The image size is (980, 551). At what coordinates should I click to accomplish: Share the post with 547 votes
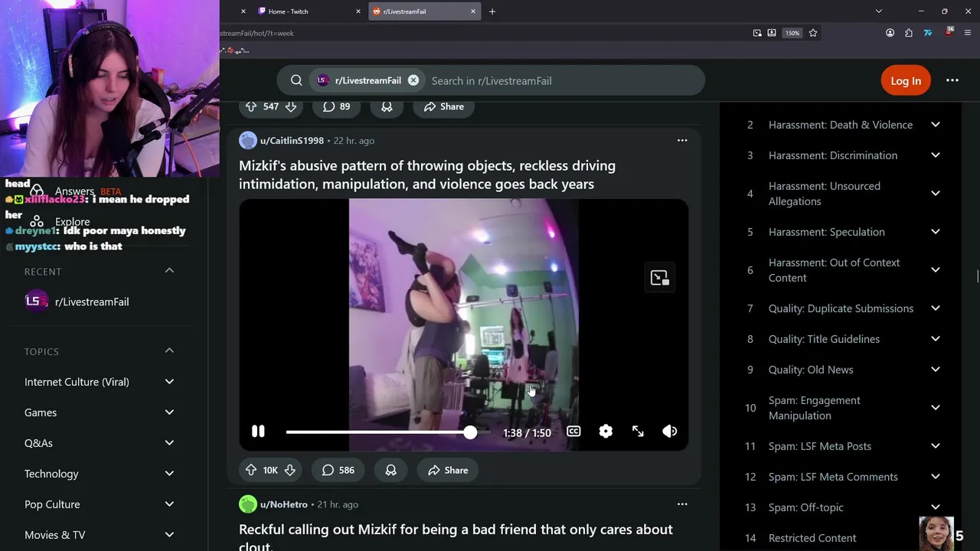tap(444, 106)
